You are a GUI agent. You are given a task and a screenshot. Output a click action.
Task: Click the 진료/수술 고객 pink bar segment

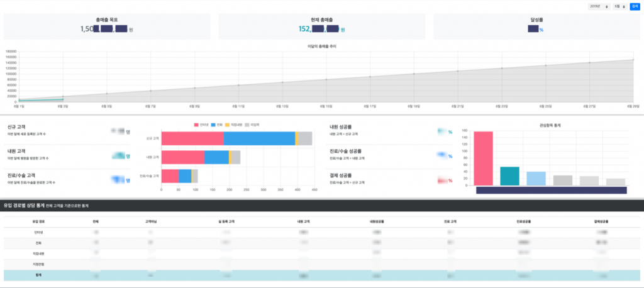(x=170, y=176)
